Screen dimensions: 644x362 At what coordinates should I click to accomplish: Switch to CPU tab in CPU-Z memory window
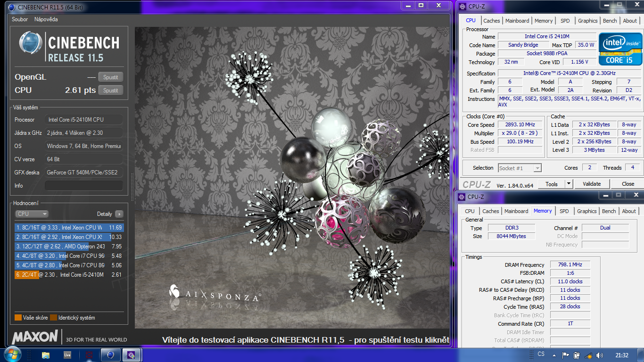click(470, 211)
